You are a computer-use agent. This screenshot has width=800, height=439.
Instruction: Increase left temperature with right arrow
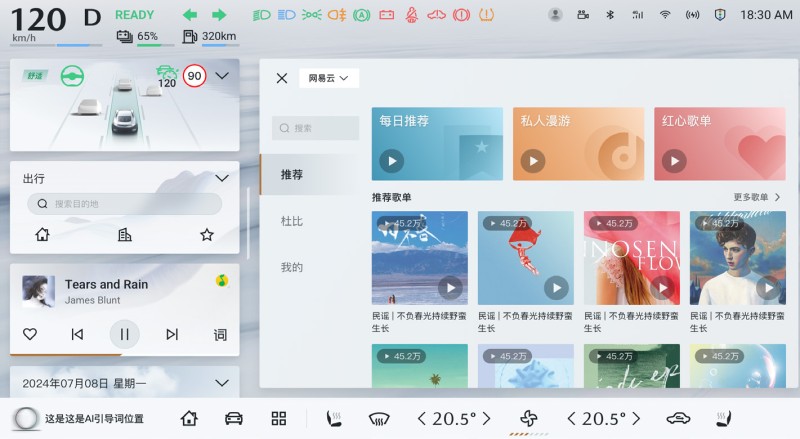pyautogui.click(x=486, y=419)
